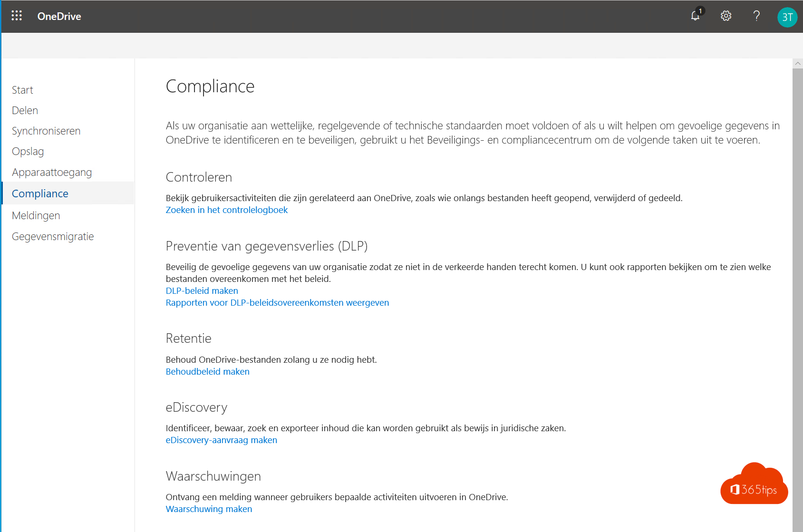Open the help question mark icon
This screenshot has height=532, width=803.
[756, 16]
